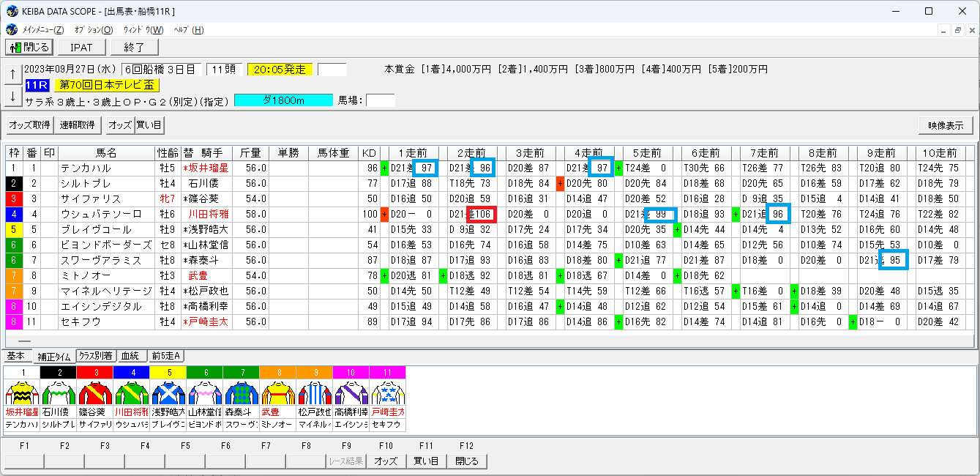Click the 馬場 input field
The width and height of the screenshot is (980, 476).
380,100
